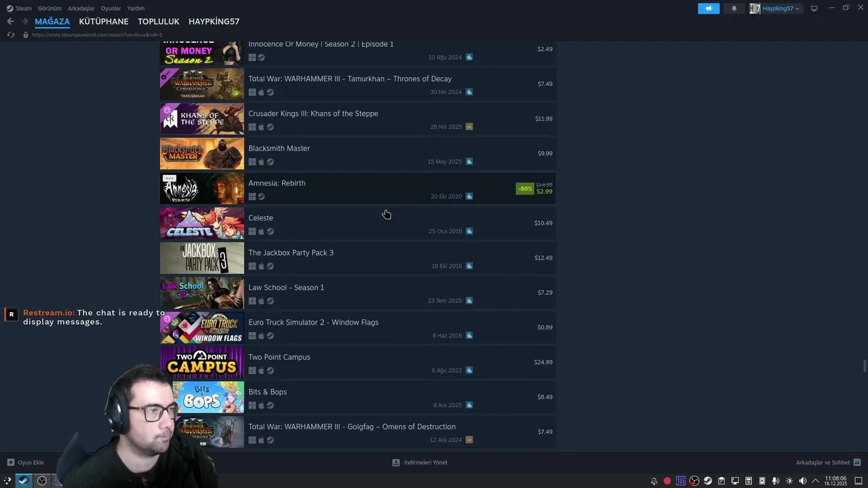
Task: Open the notifications bell
Action: tap(734, 8)
